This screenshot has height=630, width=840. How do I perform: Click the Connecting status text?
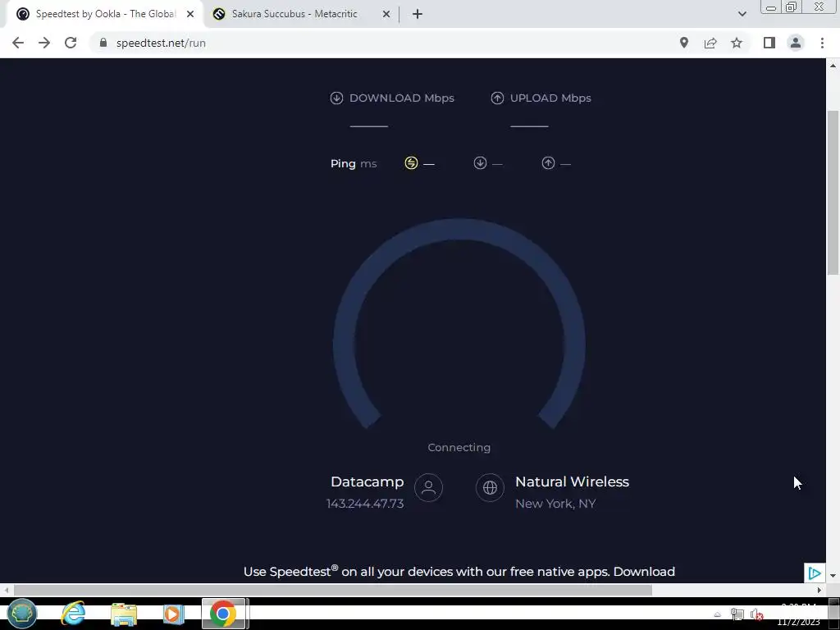point(459,447)
